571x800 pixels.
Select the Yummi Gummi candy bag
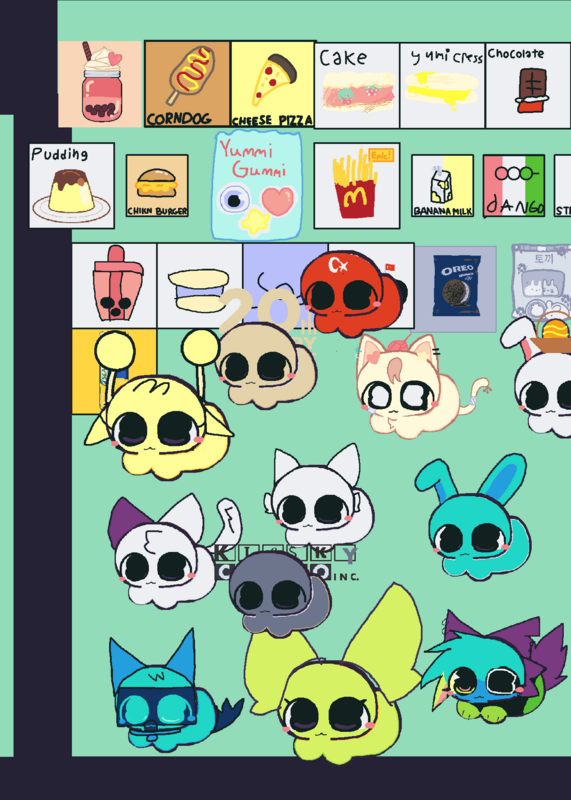(x=257, y=185)
